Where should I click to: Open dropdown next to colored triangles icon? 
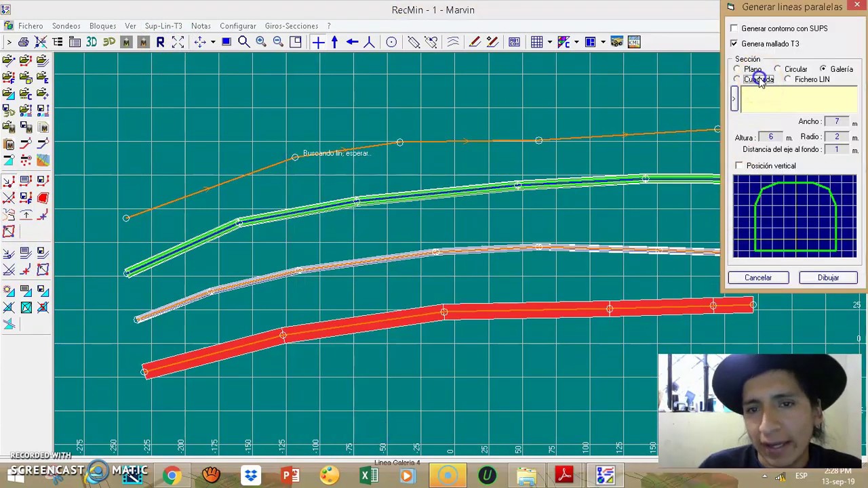[576, 42]
